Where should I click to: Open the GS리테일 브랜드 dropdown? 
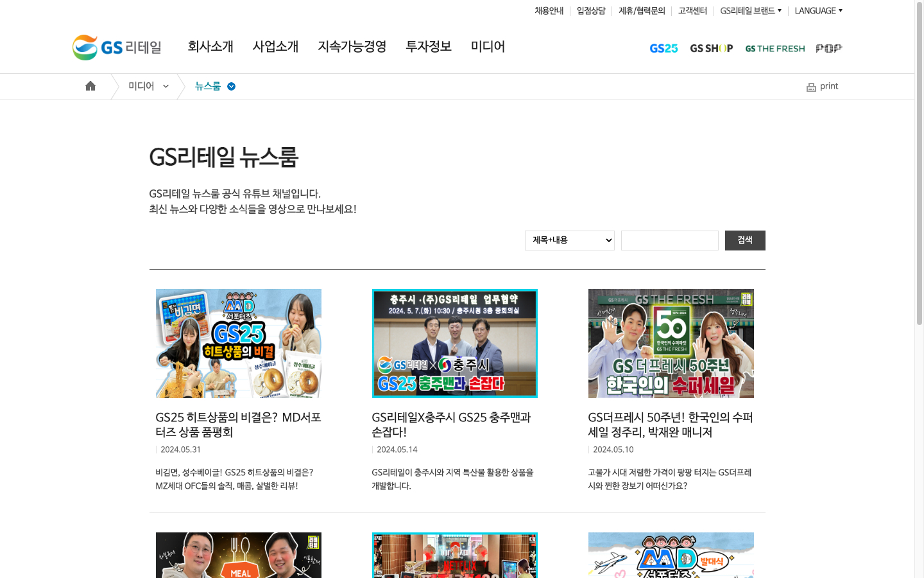point(751,10)
